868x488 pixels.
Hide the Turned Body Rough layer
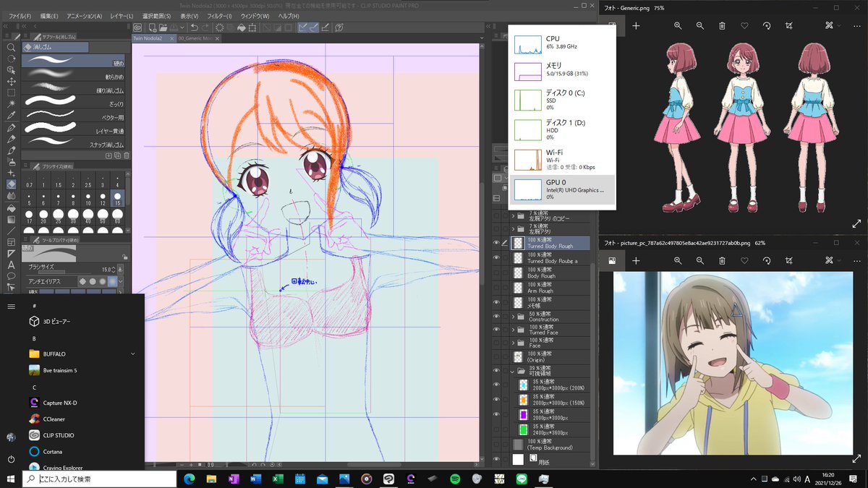click(496, 244)
